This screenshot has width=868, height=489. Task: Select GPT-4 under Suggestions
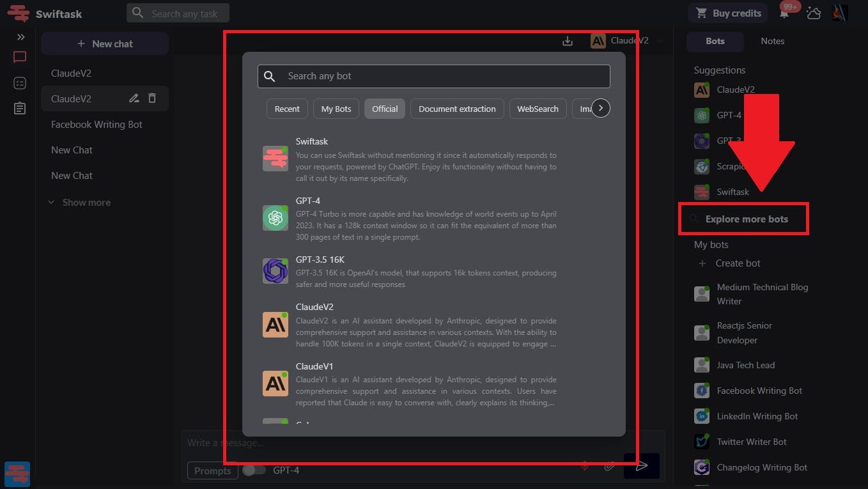tap(718, 115)
